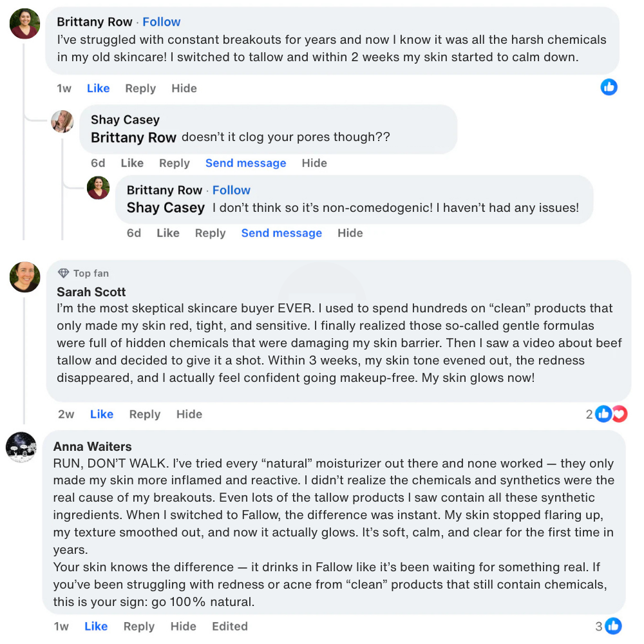Click the Shay Casey mention in Brittany's reply

coord(166,207)
